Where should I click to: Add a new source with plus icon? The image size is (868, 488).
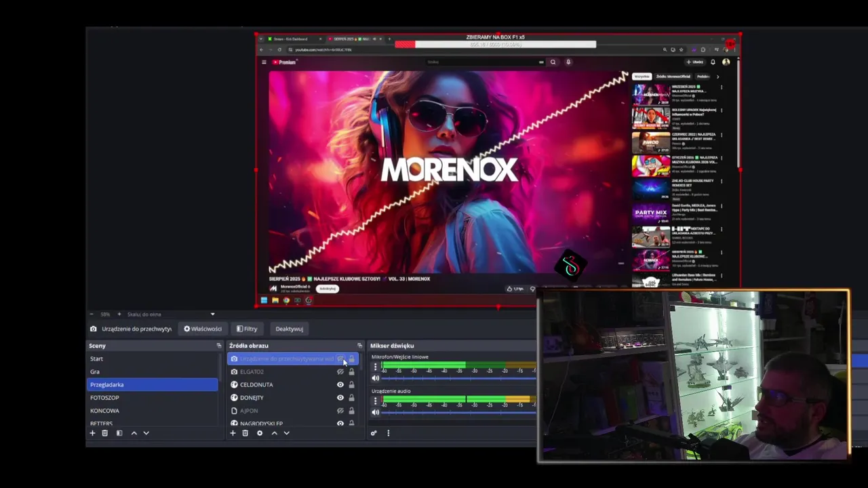point(233,433)
